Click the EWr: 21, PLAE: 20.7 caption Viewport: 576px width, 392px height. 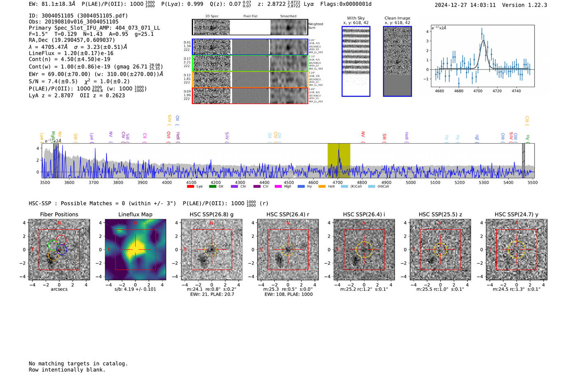tap(212, 294)
